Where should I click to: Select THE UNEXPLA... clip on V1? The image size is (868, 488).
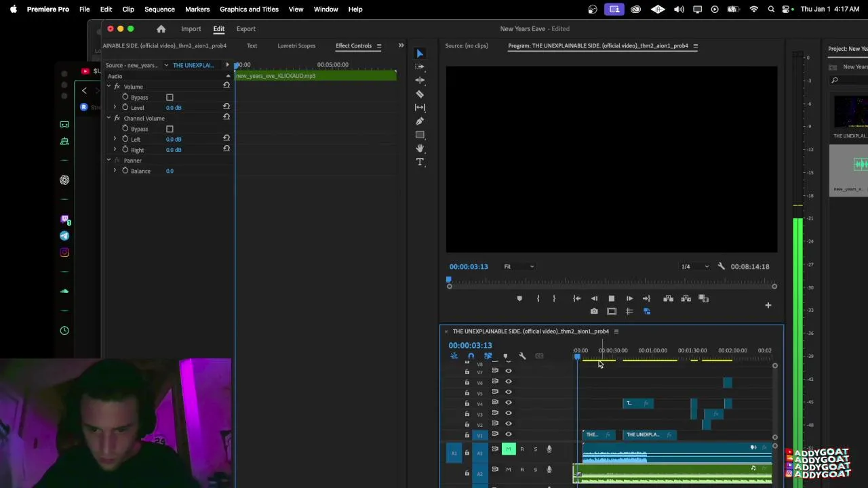[649, 434]
